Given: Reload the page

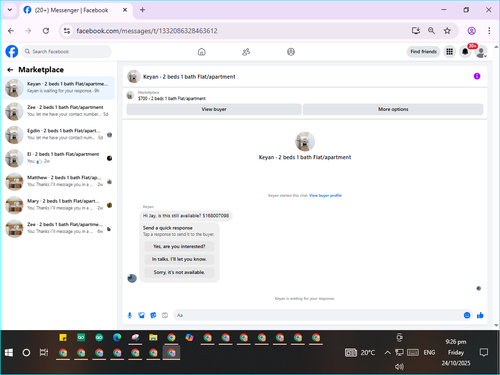Looking at the screenshot, I should [46, 31].
